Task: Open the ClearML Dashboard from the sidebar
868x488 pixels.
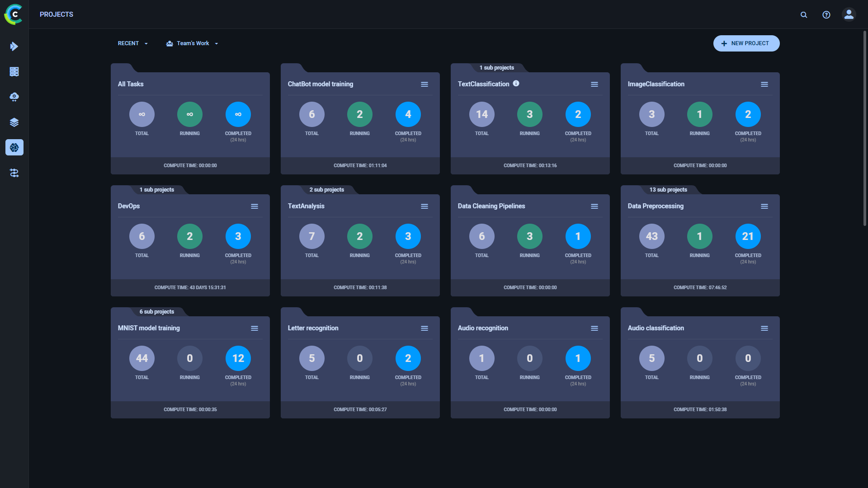Action: point(14,47)
